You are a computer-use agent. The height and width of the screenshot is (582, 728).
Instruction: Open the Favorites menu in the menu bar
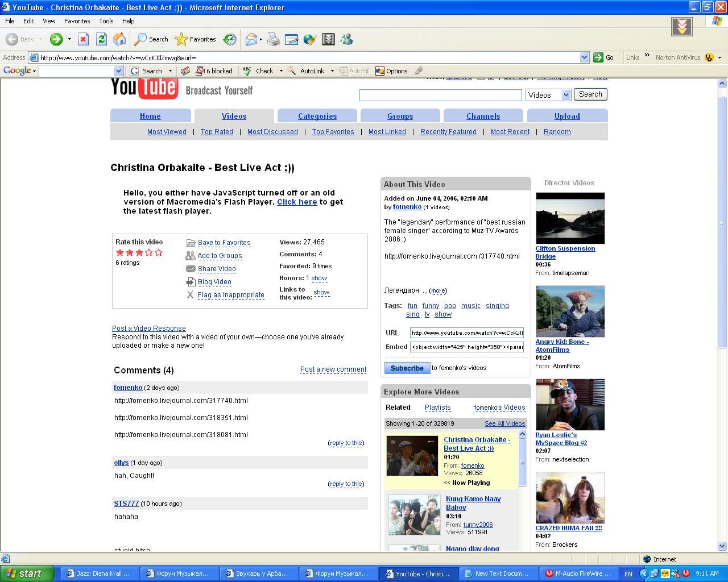(x=77, y=21)
